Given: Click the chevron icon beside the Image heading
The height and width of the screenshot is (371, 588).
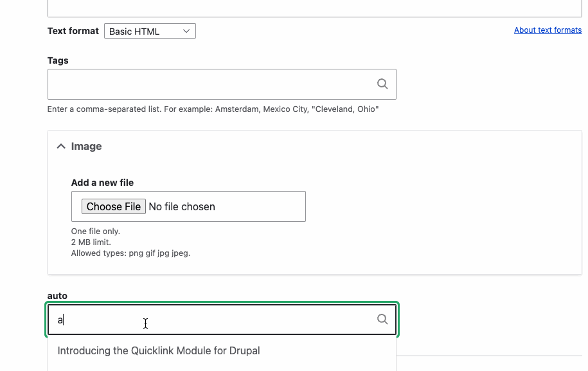Looking at the screenshot, I should click(61, 146).
